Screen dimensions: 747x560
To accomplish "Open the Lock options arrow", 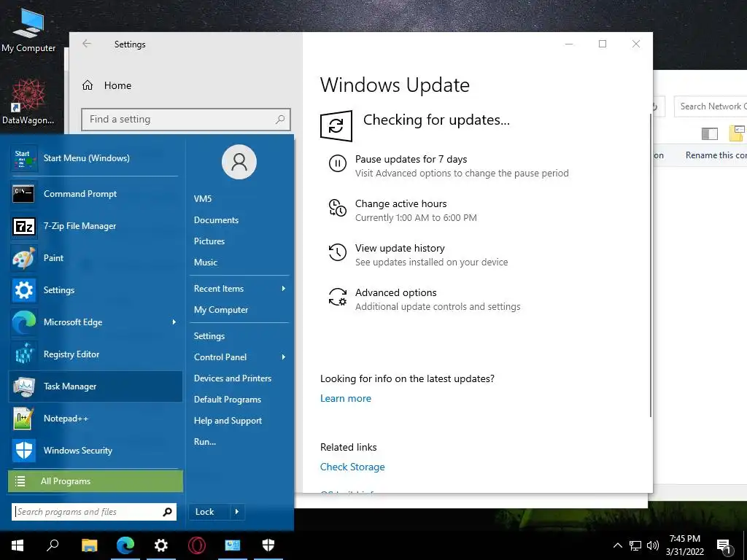I will tap(237, 512).
